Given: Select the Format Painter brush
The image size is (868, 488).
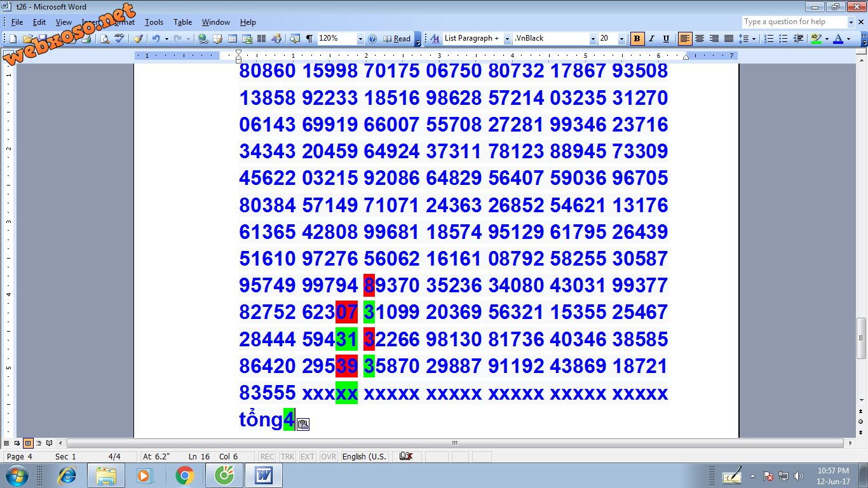Looking at the screenshot, I should [x=138, y=39].
